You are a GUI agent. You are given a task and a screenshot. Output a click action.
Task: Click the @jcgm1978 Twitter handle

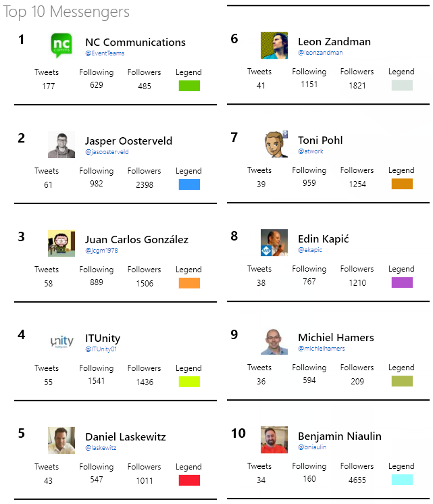tap(103, 251)
